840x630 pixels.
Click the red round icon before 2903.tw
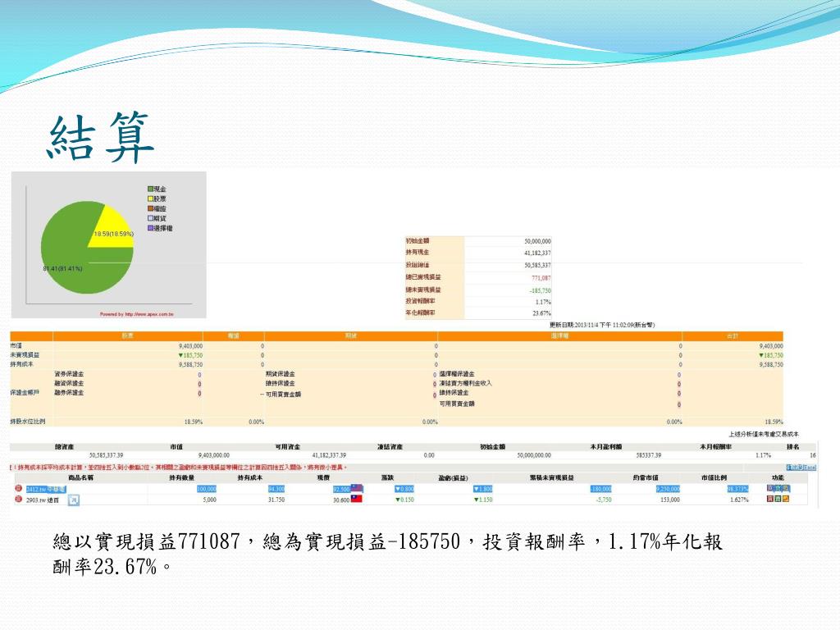click(x=18, y=500)
